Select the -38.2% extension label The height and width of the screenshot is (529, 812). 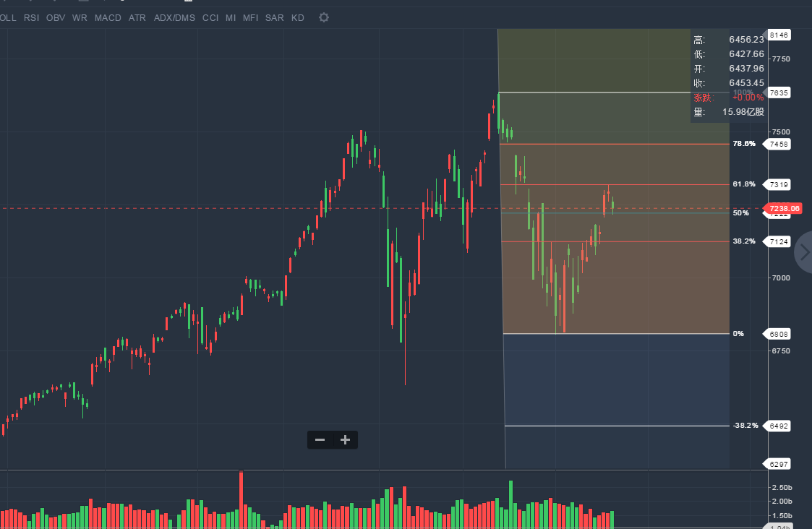coord(745,426)
